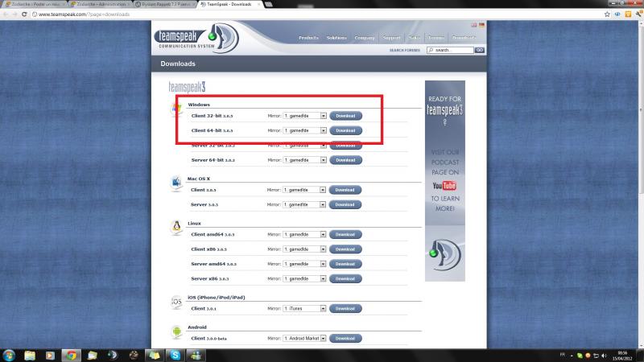Click the YouTube logo in the sidebar banner
The image size is (644, 362).
coord(444,186)
